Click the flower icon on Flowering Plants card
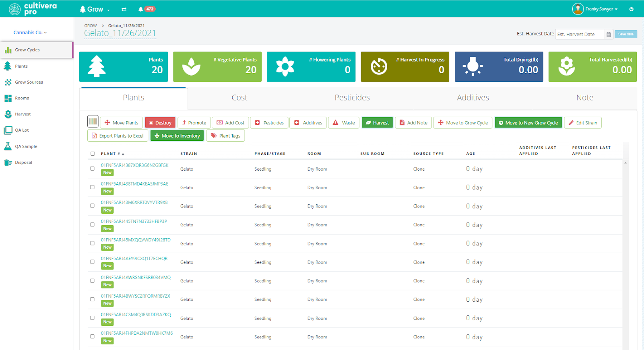This screenshot has height=350, width=644. coord(285,66)
